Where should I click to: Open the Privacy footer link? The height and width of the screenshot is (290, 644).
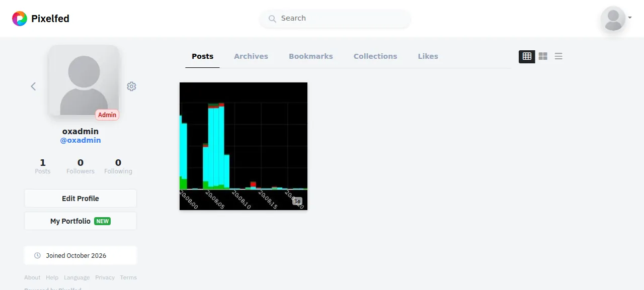105,277
